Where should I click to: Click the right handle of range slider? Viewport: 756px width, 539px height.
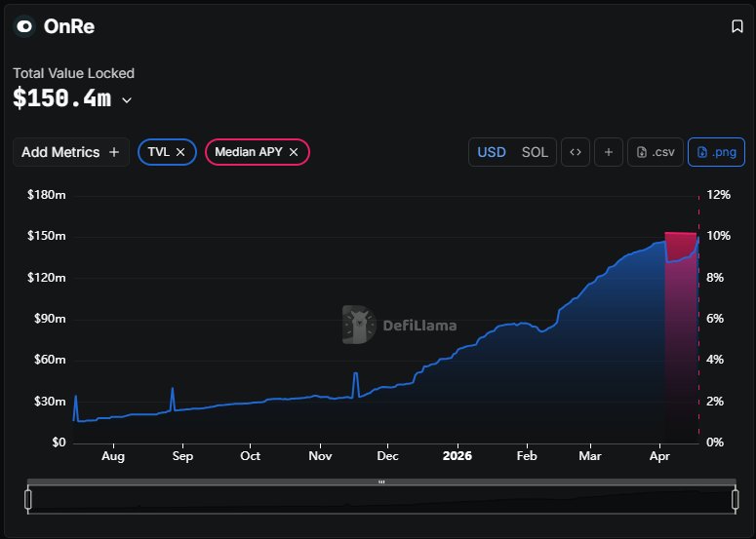point(736,499)
